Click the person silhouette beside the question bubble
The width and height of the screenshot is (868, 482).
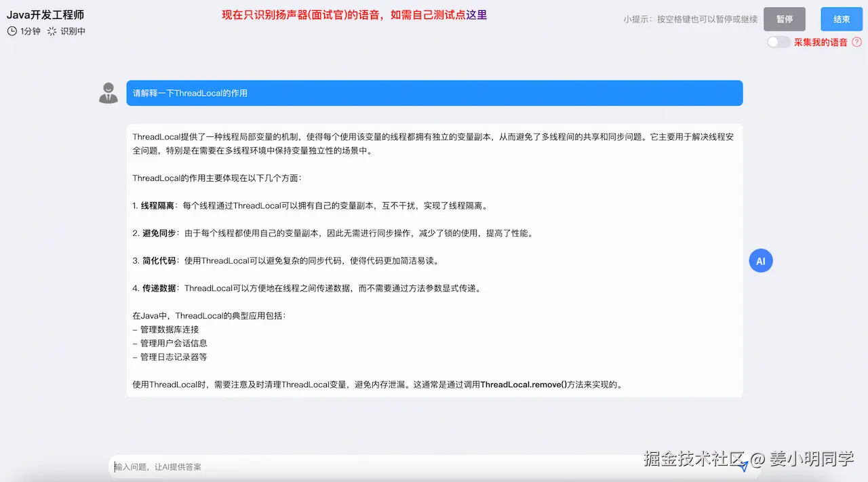coord(108,93)
